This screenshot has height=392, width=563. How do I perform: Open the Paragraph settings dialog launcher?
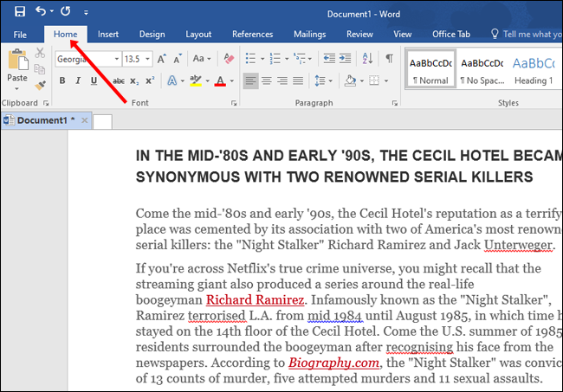(395, 103)
